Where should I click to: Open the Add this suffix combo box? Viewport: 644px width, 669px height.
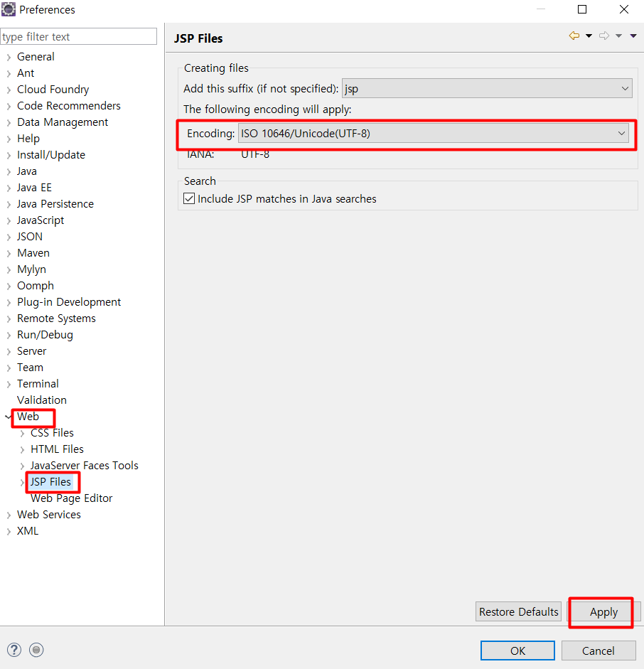click(487, 88)
